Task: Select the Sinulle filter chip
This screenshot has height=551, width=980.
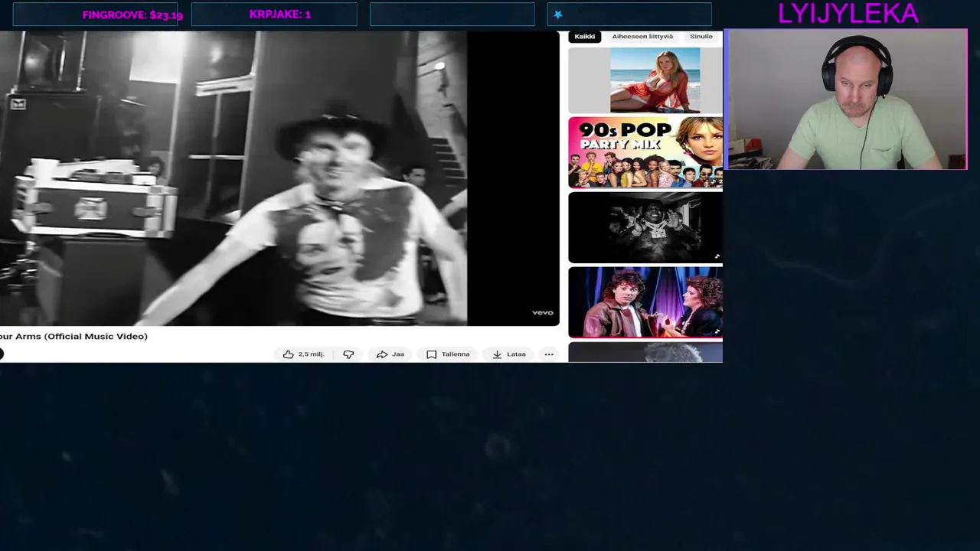Action: click(x=701, y=37)
